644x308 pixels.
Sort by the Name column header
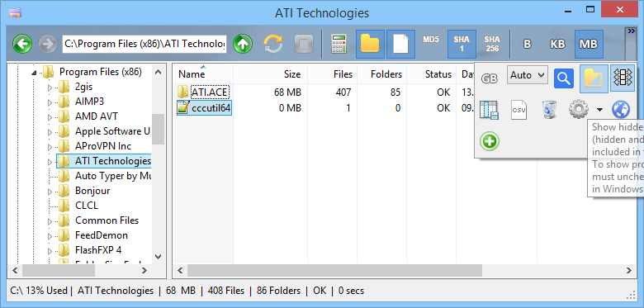click(x=203, y=74)
